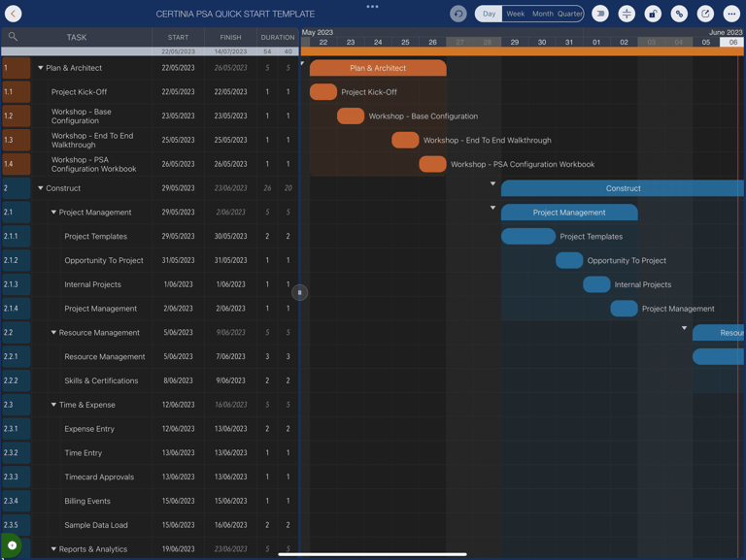The width and height of the screenshot is (746, 560).
Task: Click the project finish date 14/07/2023 summary cell
Action: [x=230, y=51]
